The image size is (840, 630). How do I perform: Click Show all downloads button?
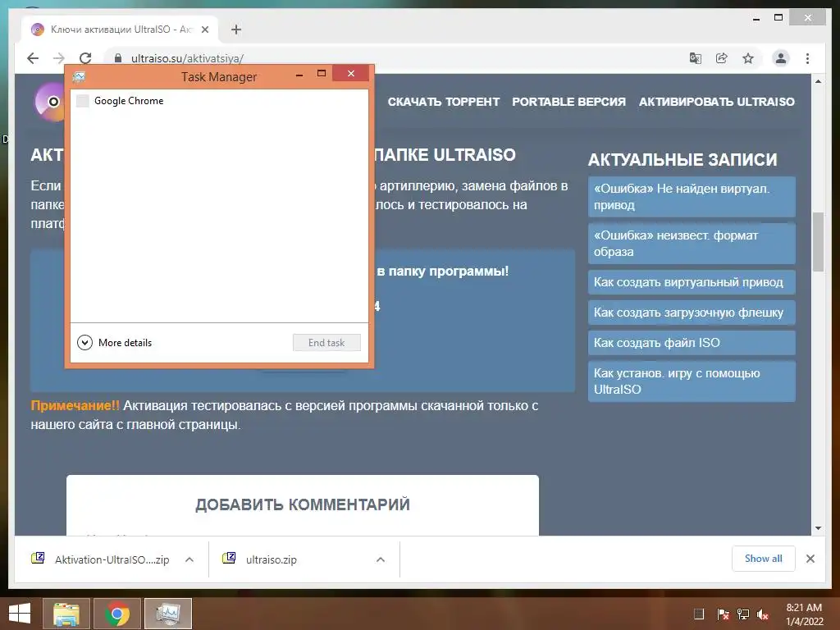(764, 559)
